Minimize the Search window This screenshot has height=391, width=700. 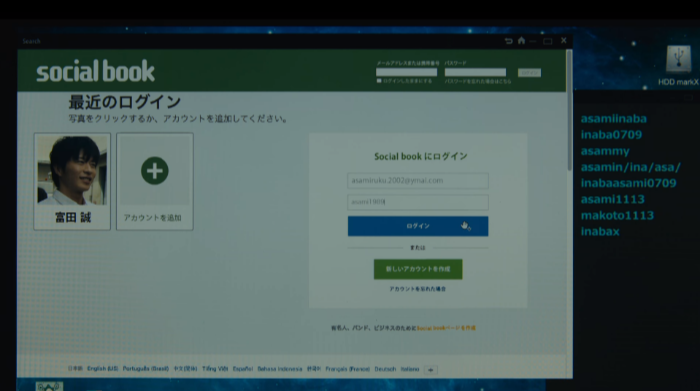(533, 42)
